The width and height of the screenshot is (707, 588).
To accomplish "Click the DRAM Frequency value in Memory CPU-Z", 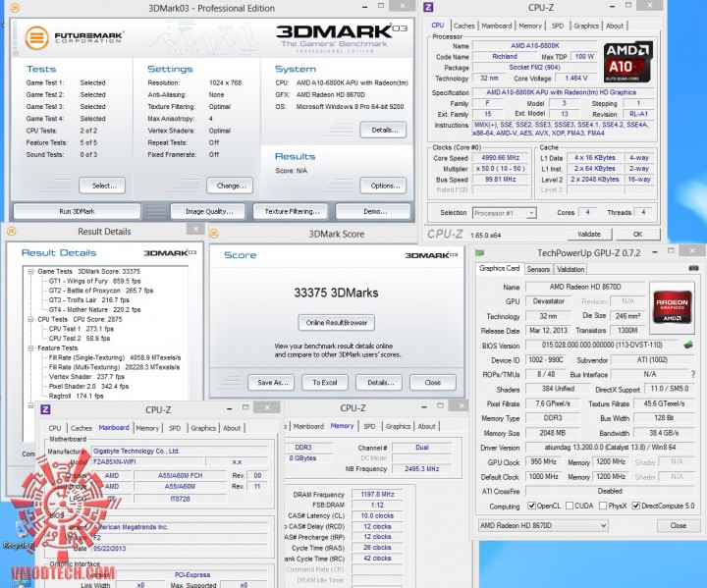I will coord(377,494).
